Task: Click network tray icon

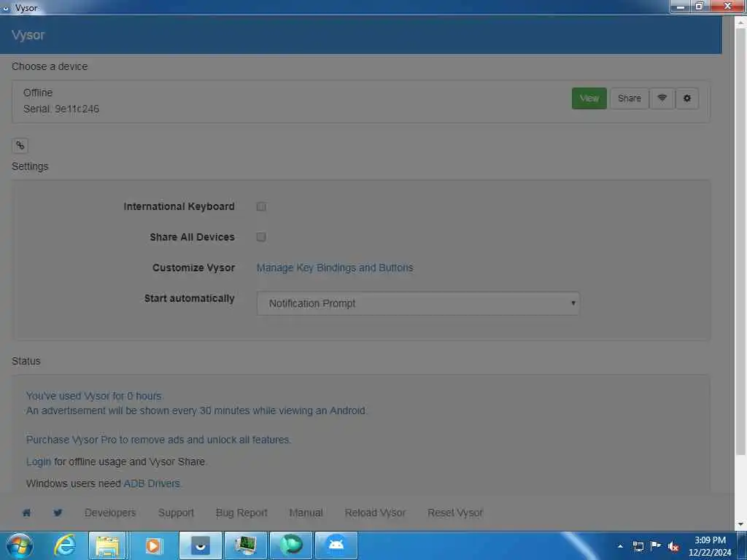Action: tap(638, 546)
